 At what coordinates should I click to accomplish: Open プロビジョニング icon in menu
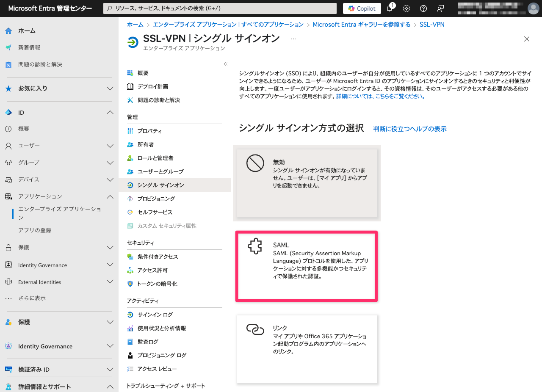130,199
